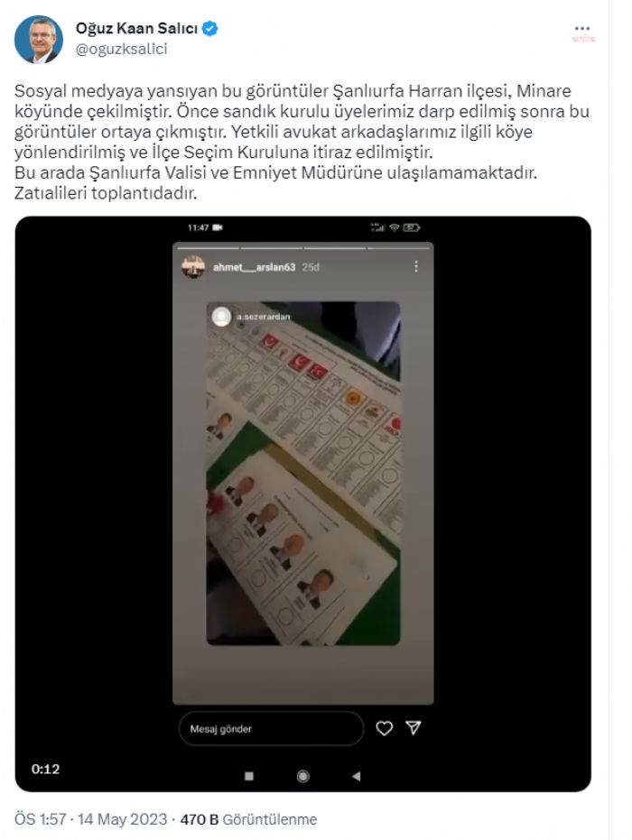Tap the heart like icon in the story
The width and height of the screenshot is (632, 840).
coord(384,728)
